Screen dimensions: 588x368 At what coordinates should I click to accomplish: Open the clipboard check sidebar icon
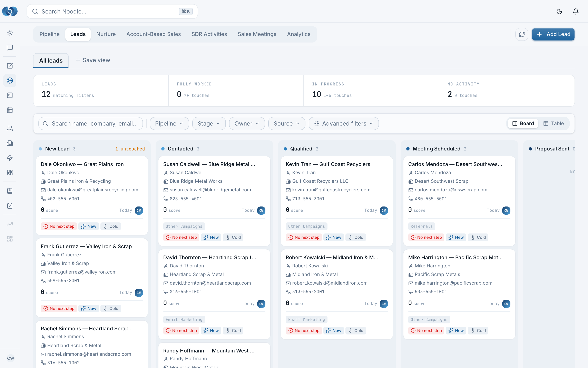pyautogui.click(x=10, y=206)
